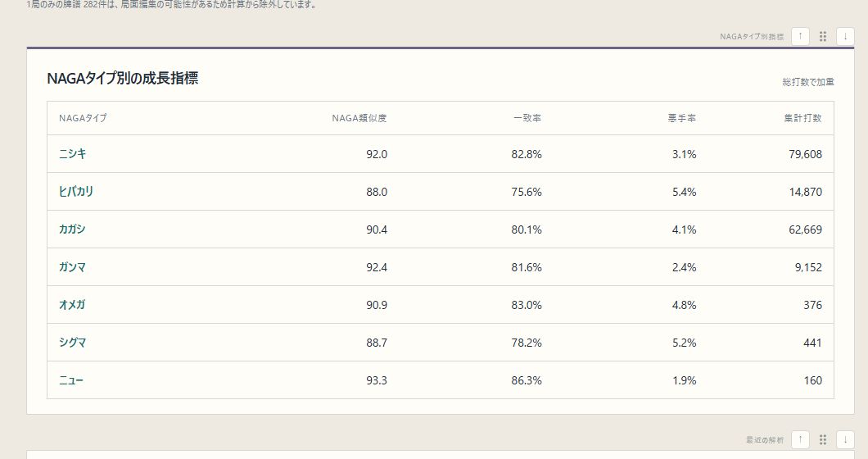Move 最近の解析 panel up with arrow
Image resolution: width=868 pixels, height=459 pixels.
[x=800, y=439]
